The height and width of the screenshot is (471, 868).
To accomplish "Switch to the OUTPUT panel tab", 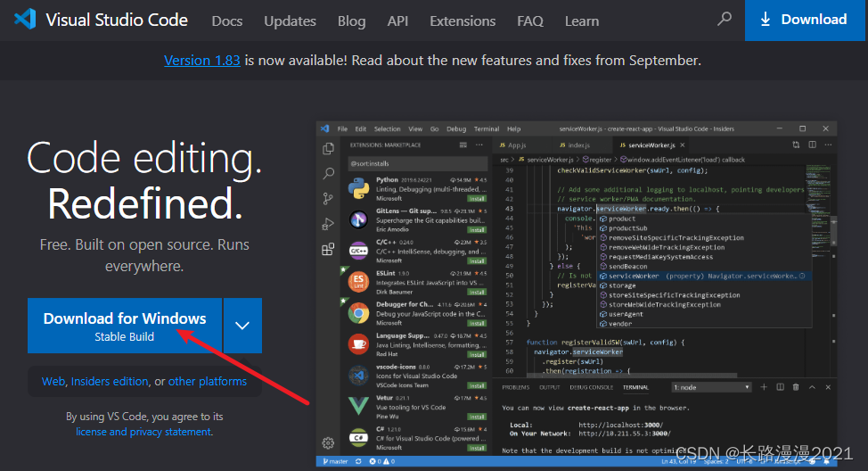I will tap(550, 387).
